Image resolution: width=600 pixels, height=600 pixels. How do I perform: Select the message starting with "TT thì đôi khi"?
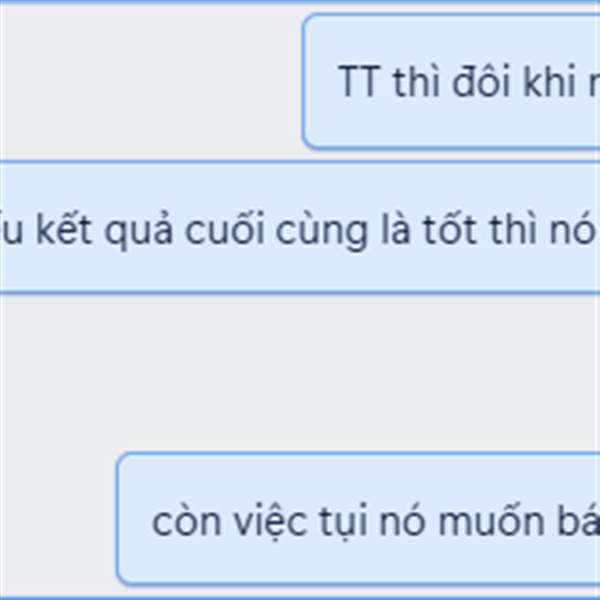pos(451,81)
